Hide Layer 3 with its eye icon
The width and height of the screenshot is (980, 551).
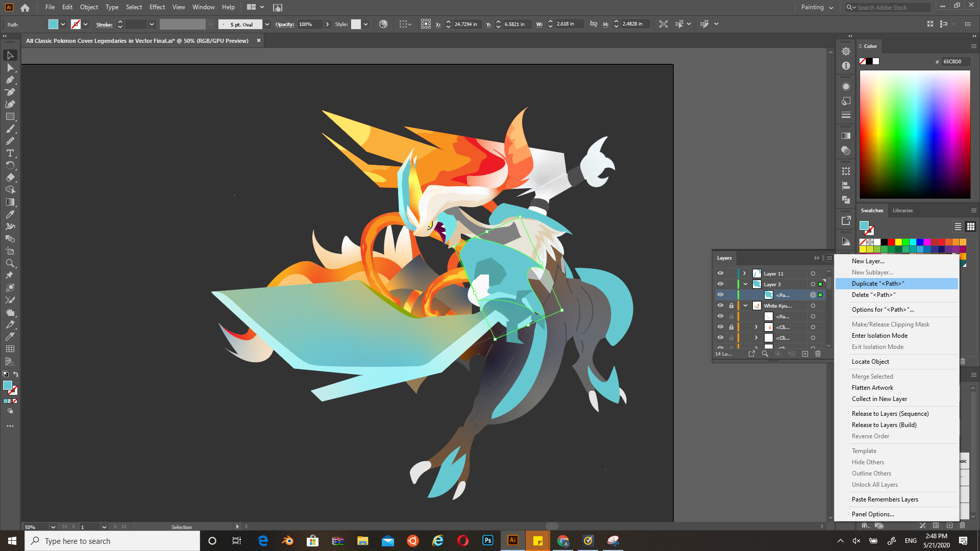pos(720,284)
